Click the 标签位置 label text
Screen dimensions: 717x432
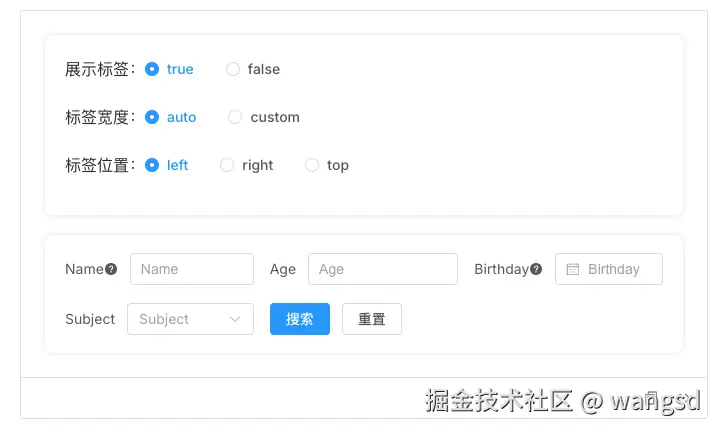98,165
